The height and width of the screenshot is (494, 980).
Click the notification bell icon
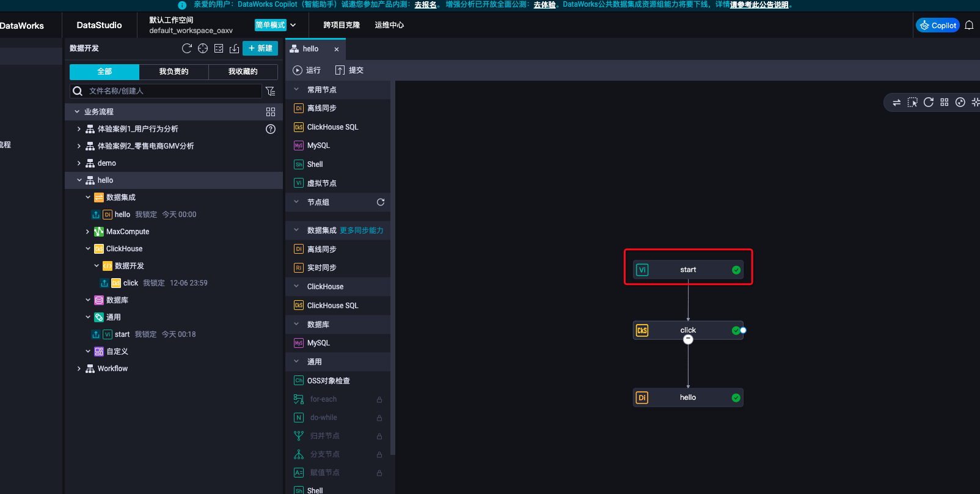969,25
